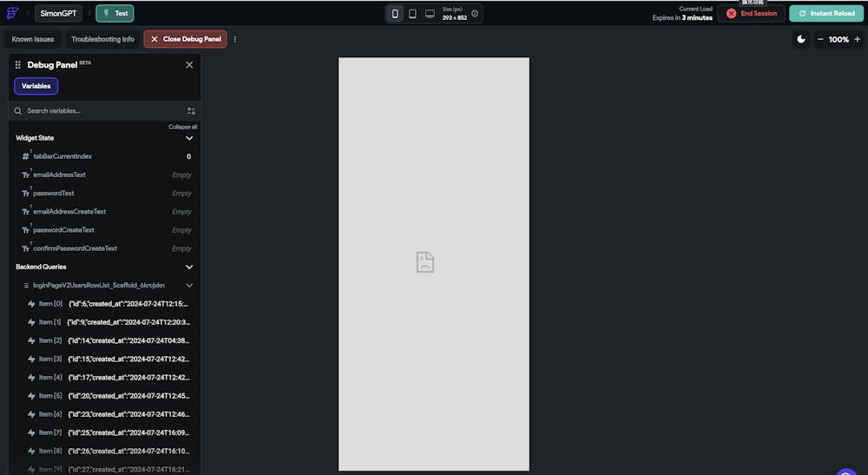The image size is (868, 475).
Task: Zoom out with the minus icon
Action: point(820,39)
